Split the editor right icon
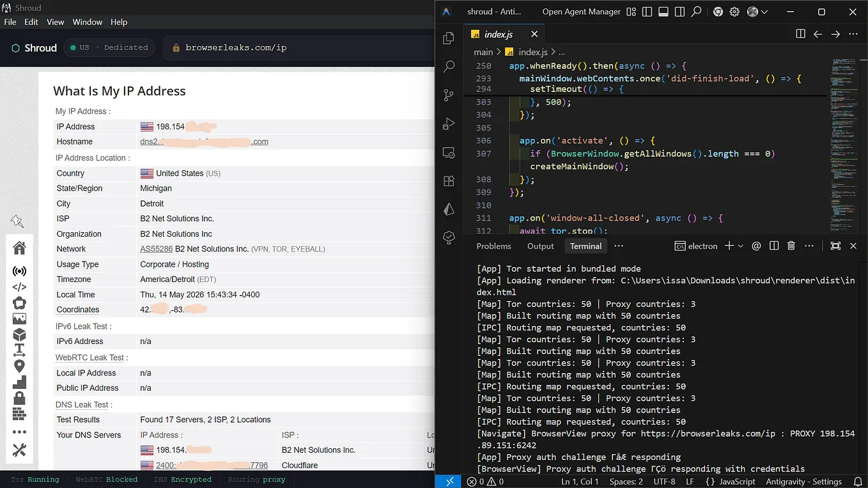This screenshot has width=868, height=488. tap(800, 34)
